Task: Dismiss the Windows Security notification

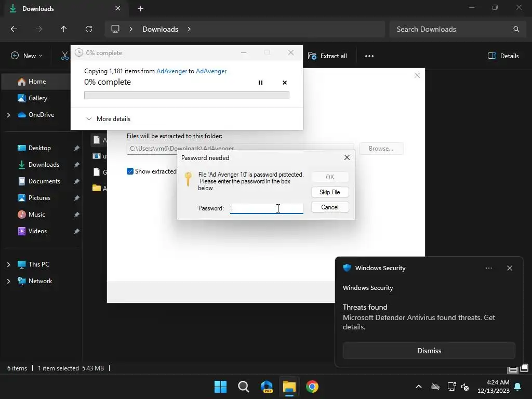Action: 429,351
